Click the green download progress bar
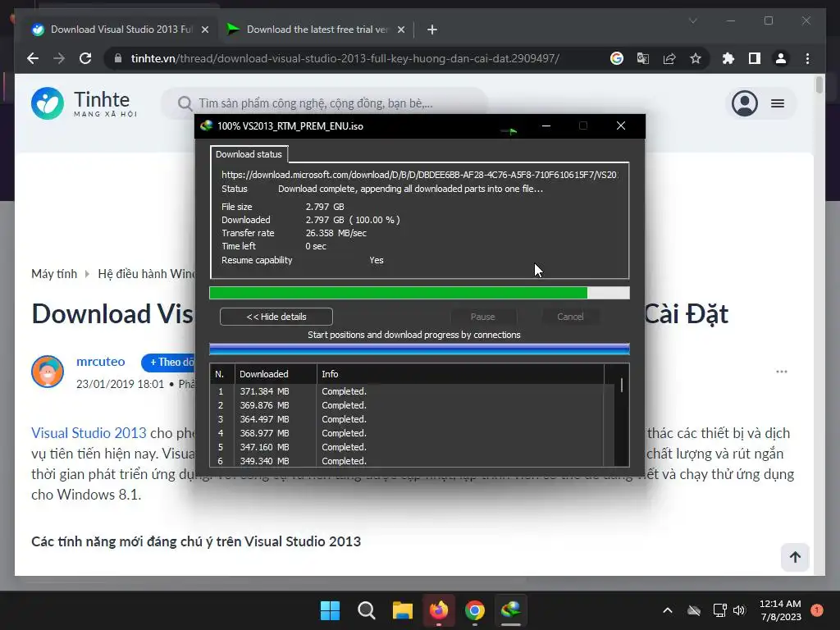This screenshot has height=630, width=840. coord(419,293)
